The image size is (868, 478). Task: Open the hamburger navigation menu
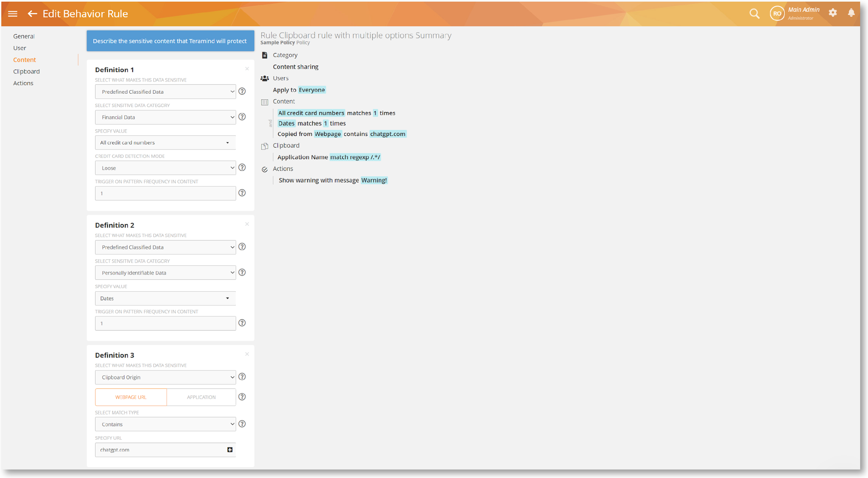(x=13, y=14)
